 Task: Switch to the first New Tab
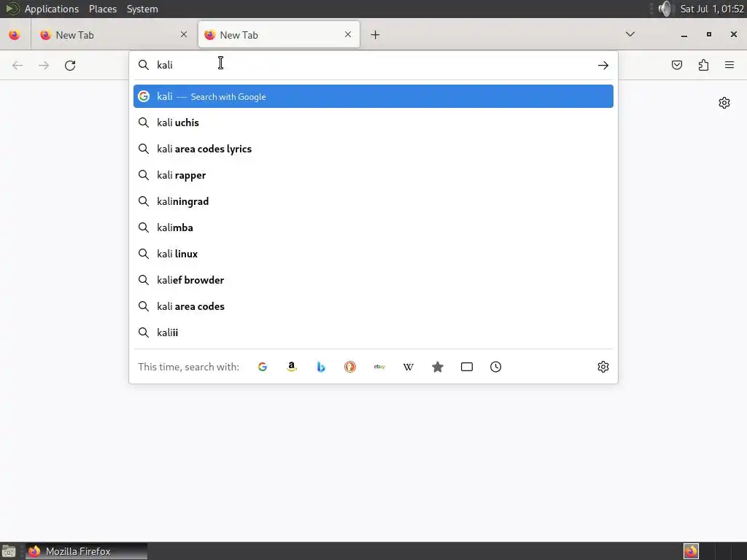tap(113, 35)
